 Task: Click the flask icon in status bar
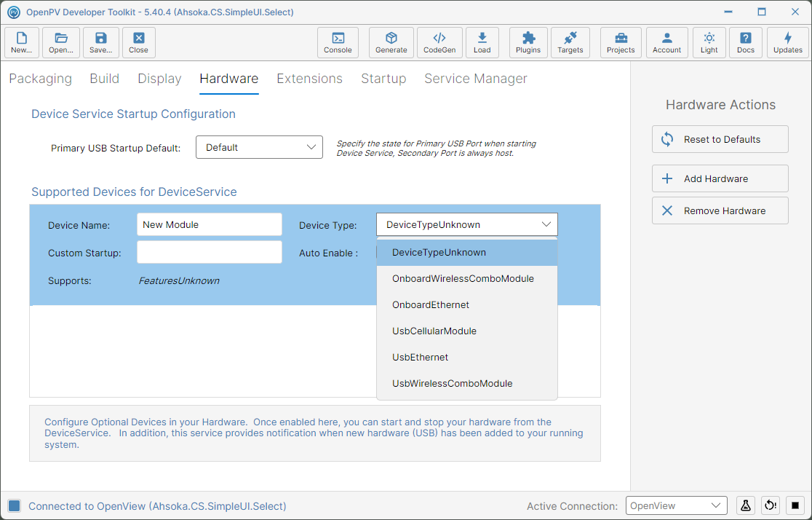pos(746,505)
